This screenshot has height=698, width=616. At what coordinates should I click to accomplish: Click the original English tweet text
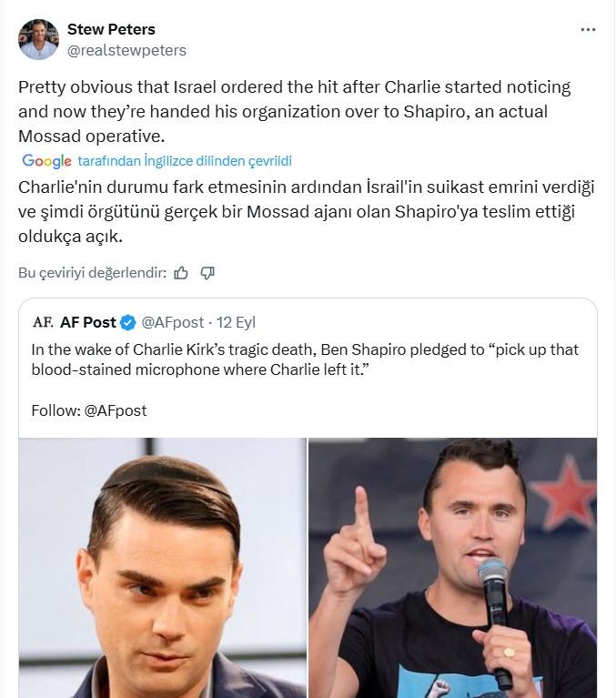[x=295, y=112]
